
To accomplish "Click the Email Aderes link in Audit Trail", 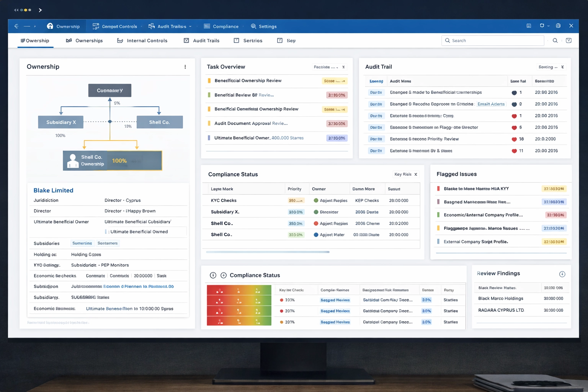I will click(491, 104).
